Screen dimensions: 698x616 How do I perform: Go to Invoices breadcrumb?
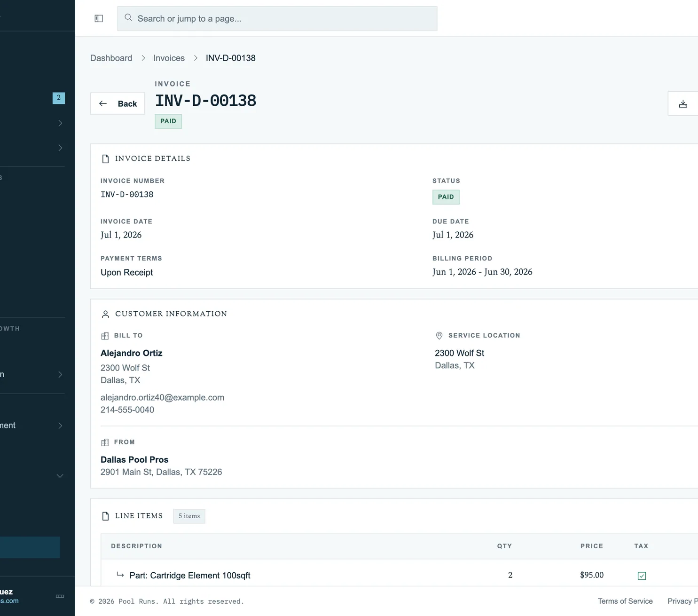tap(169, 58)
